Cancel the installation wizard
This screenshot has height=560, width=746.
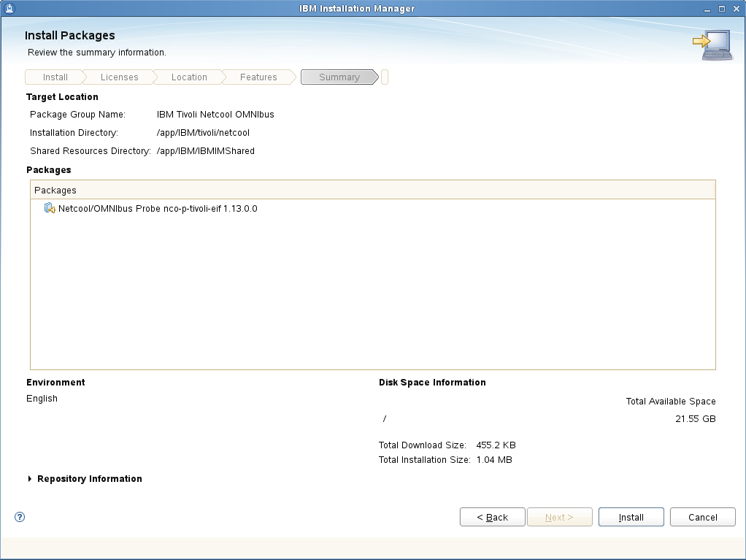[x=703, y=517]
